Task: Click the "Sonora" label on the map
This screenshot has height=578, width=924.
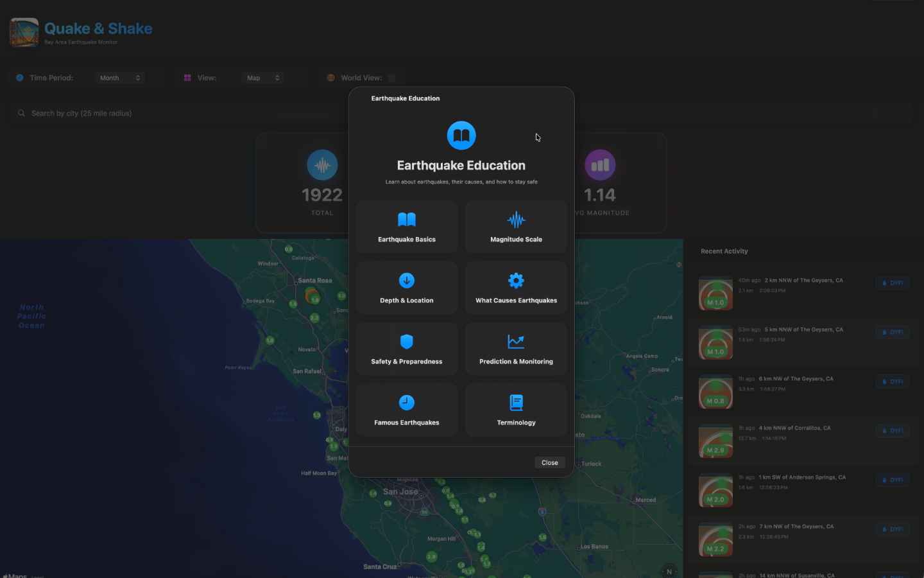Action: tap(660, 370)
